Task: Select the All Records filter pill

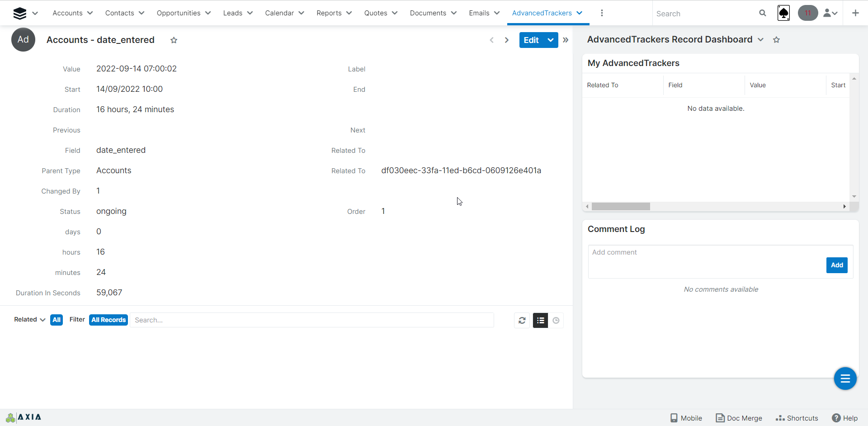Action: [108, 320]
